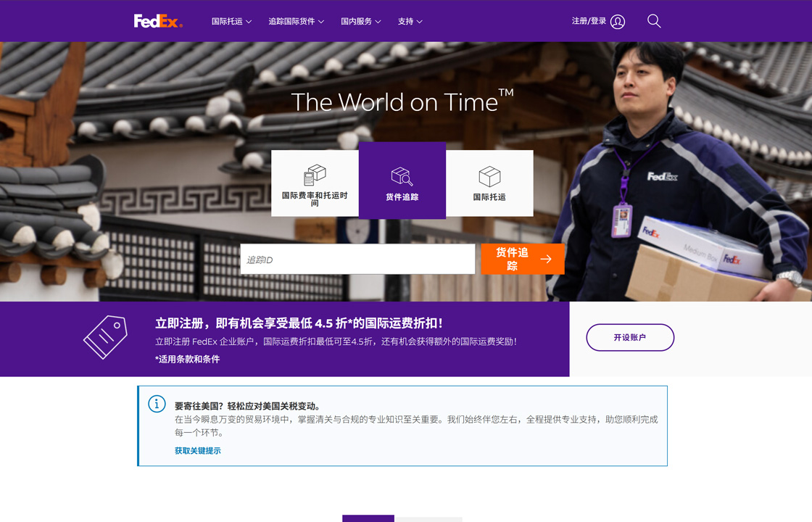
Task: Click the orange 货件追踪 submit button
Action: (523, 259)
